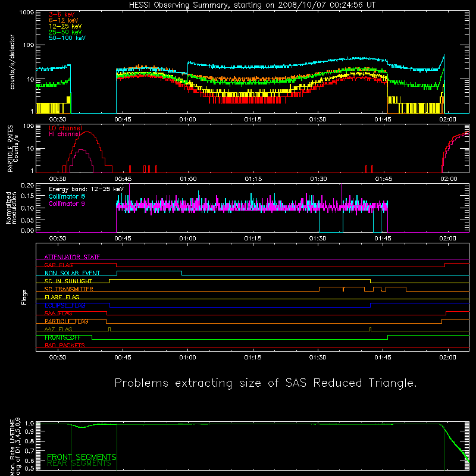Image resolution: width=476 pixels, height=476 pixels.
Task: Click the FRONT SEGMENTS legend label
Action: tap(82, 457)
